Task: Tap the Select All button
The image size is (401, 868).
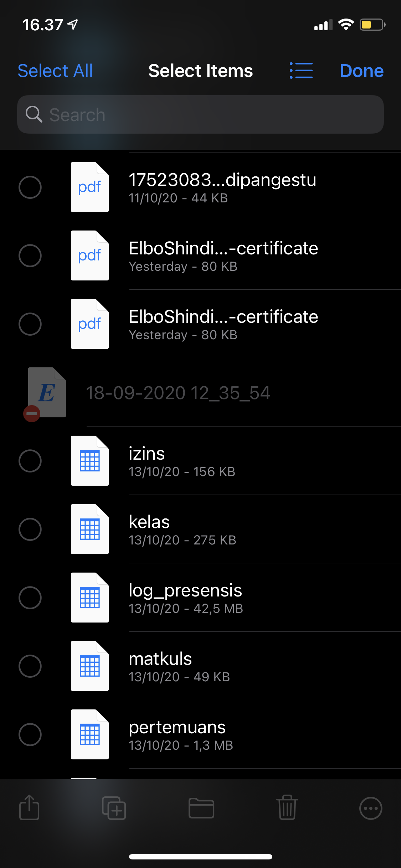Action: tap(55, 71)
